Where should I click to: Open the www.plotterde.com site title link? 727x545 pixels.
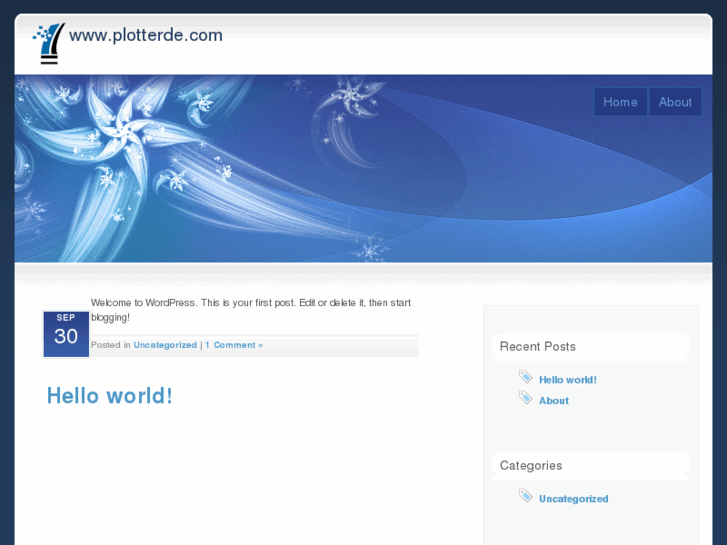pos(146,35)
